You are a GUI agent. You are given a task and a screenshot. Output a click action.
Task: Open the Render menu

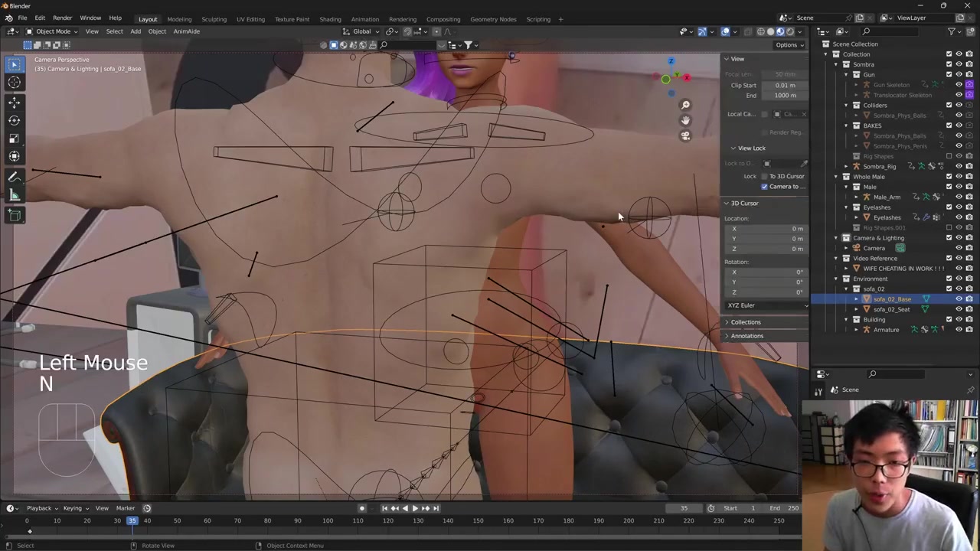(x=62, y=18)
